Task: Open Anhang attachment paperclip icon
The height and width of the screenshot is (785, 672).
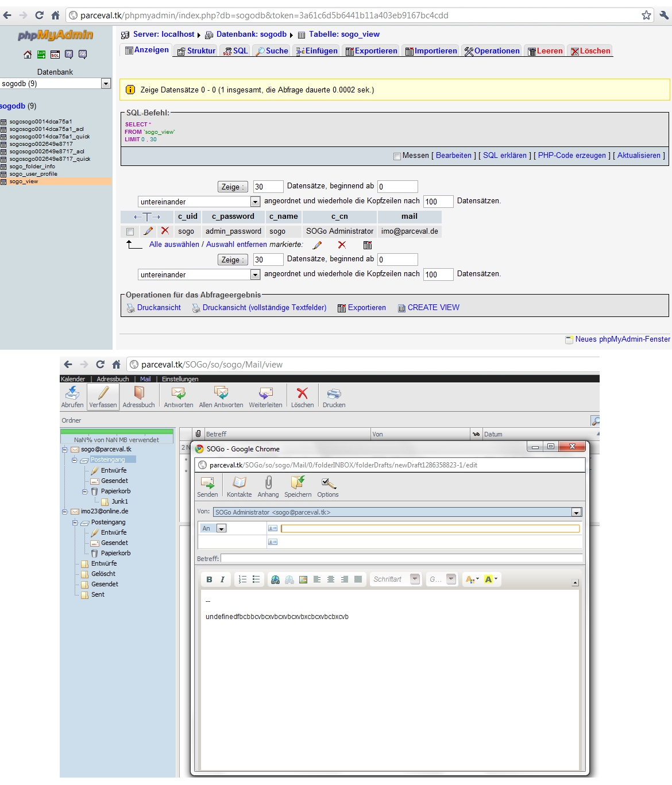Action: tap(268, 483)
